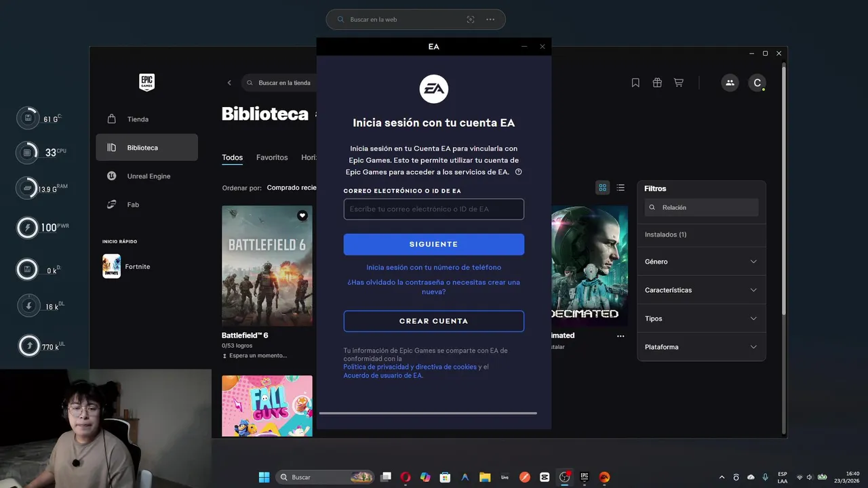This screenshot has width=868, height=488.
Task: Expand the Género filter section
Action: (x=701, y=262)
